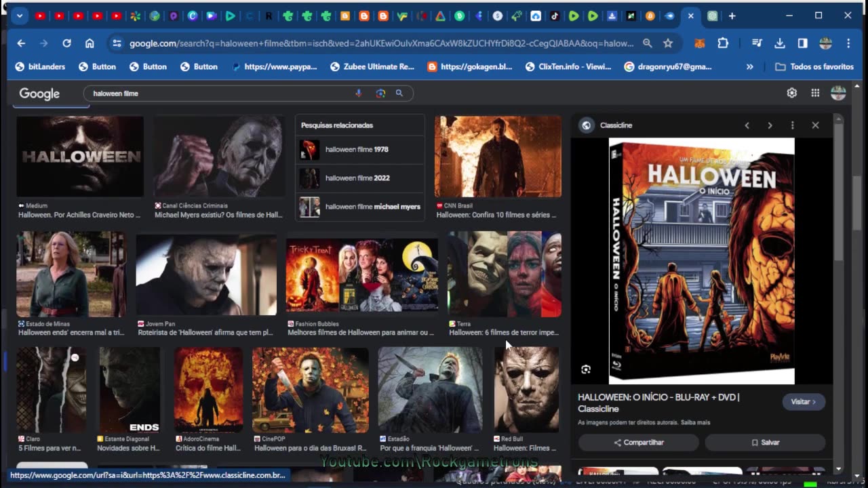Open the PayPal bookmark
The image size is (868, 488).
(x=274, y=66)
